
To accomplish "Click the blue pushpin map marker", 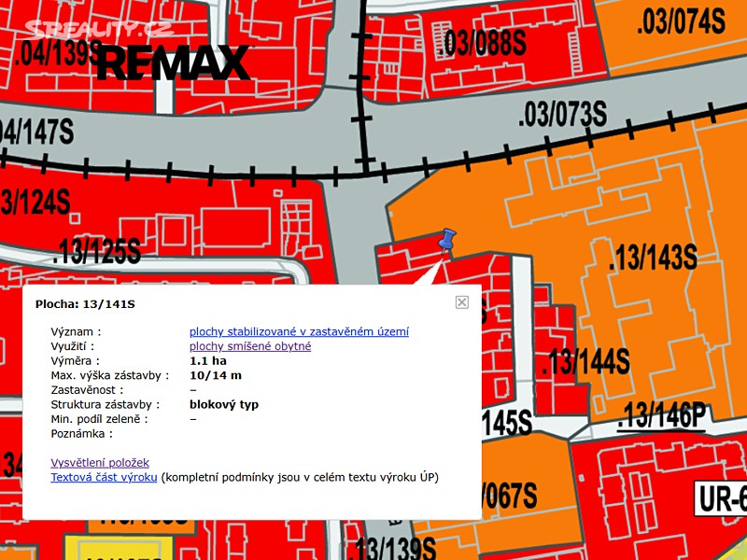I will [x=446, y=240].
